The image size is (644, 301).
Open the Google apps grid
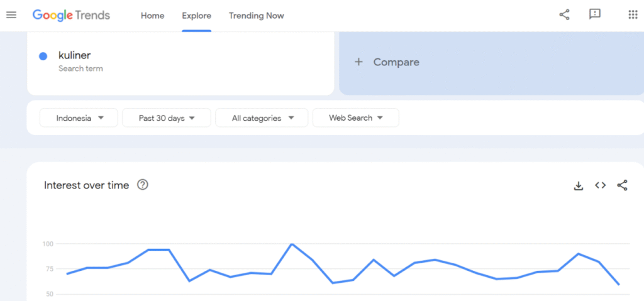[x=633, y=15]
